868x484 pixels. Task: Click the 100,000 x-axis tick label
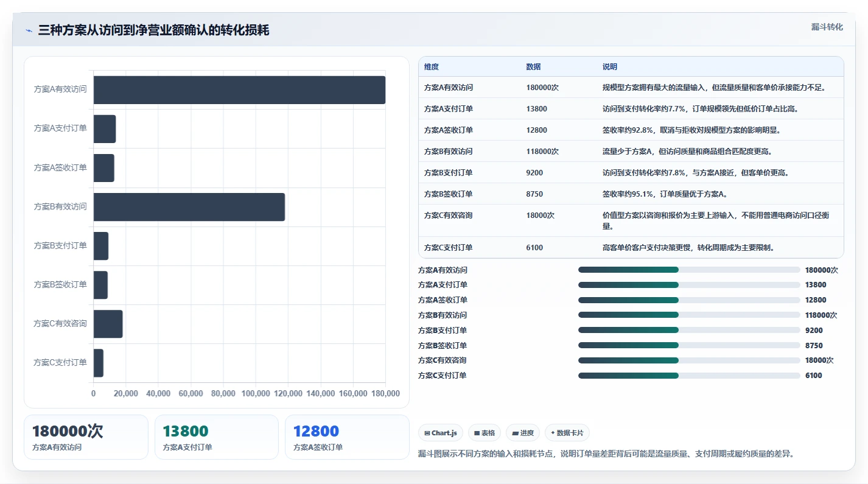point(256,394)
